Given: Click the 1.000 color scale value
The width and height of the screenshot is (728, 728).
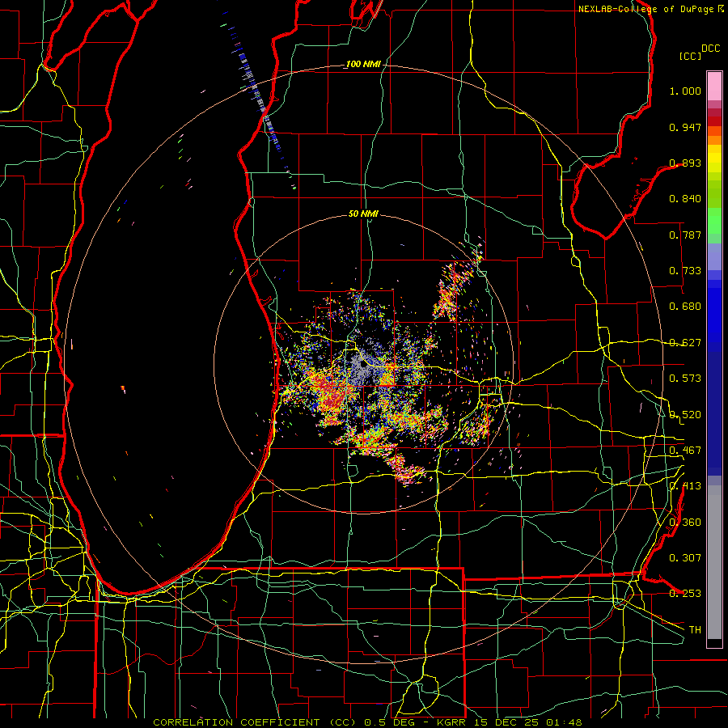Looking at the screenshot, I should (685, 91).
